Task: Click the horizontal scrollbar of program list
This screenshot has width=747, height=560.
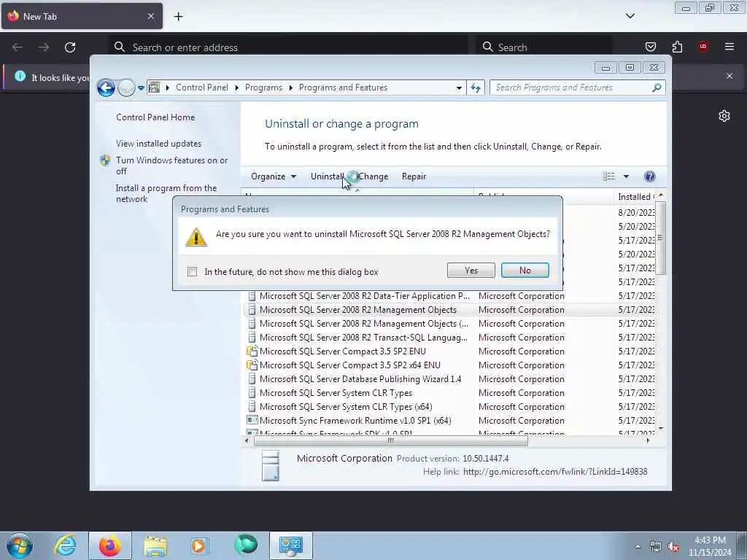Action: click(x=391, y=441)
